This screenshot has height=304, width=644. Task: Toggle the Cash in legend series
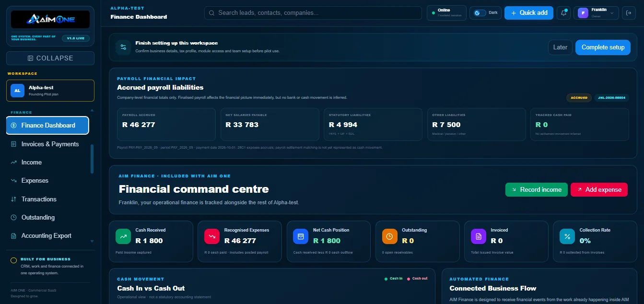(394, 279)
